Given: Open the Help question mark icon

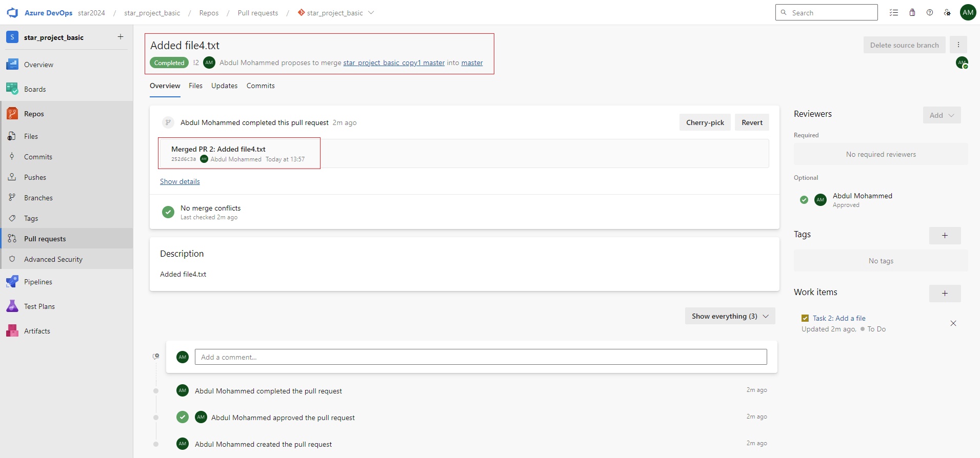Looking at the screenshot, I should (x=930, y=13).
